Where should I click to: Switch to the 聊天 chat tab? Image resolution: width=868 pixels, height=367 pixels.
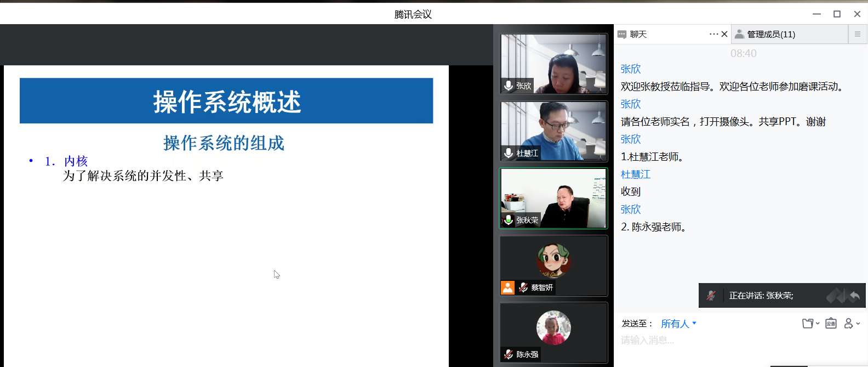pos(638,34)
